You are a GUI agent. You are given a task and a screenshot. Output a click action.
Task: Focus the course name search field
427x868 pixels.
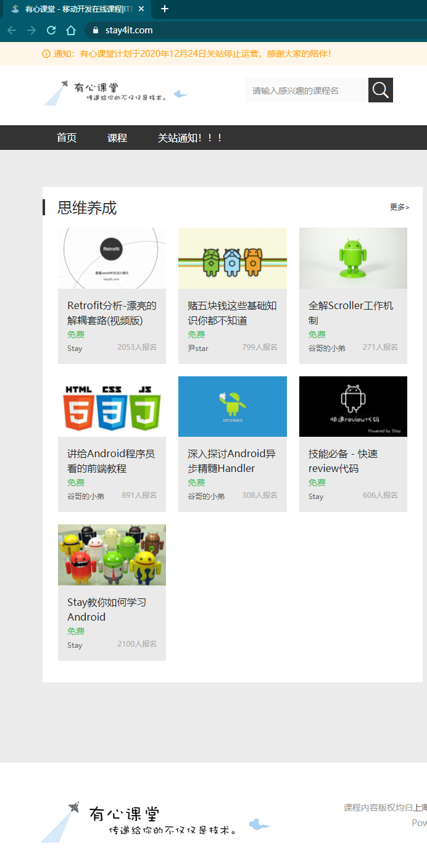click(x=307, y=90)
